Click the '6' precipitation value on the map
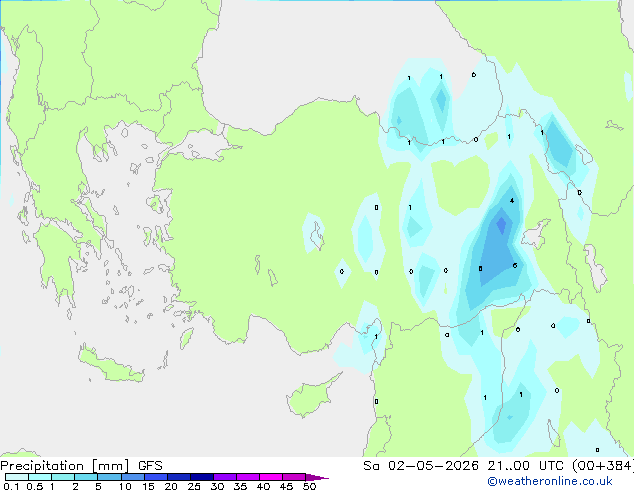This screenshot has height=490, width=634. click(515, 266)
